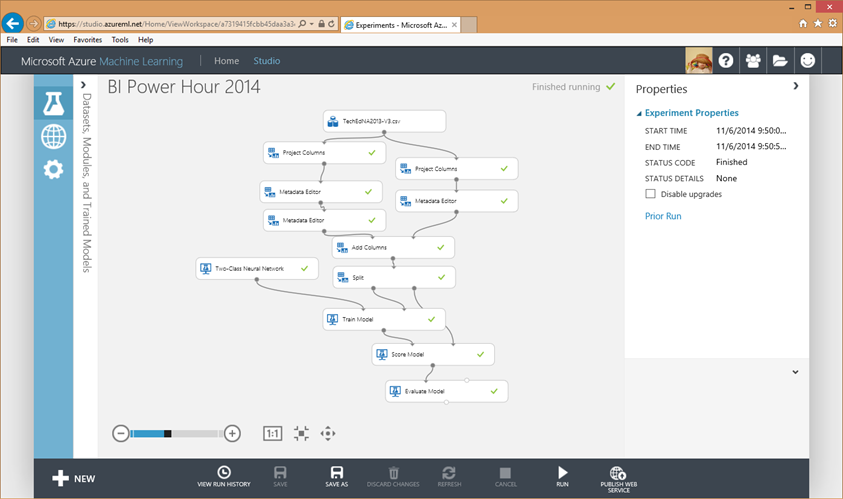Expand the lower help pane chevron

[x=795, y=372]
